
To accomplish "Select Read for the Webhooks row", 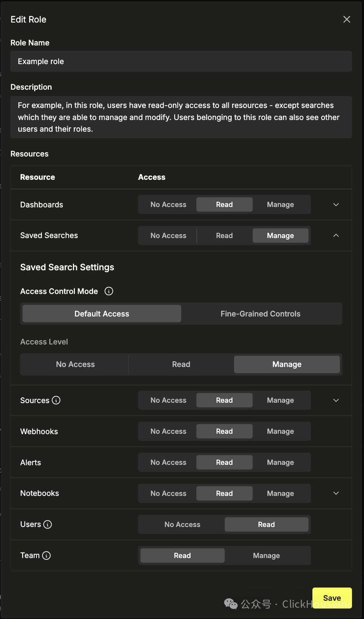I will pyautogui.click(x=224, y=431).
